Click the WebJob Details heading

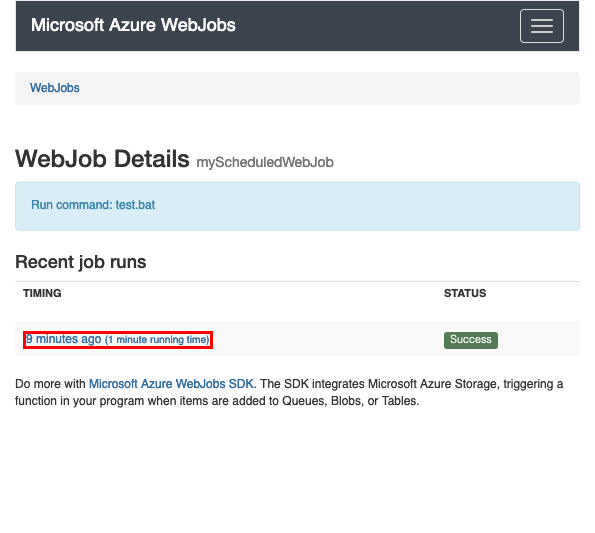point(102,159)
